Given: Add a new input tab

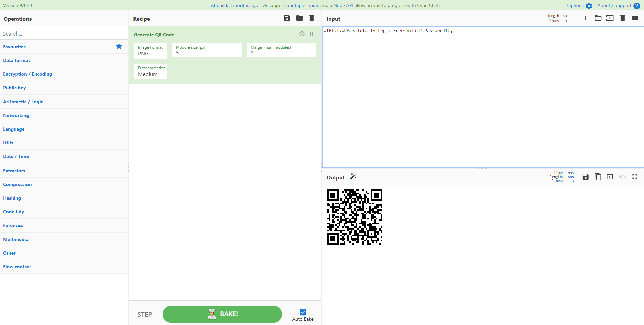Looking at the screenshot, I should tap(586, 18).
